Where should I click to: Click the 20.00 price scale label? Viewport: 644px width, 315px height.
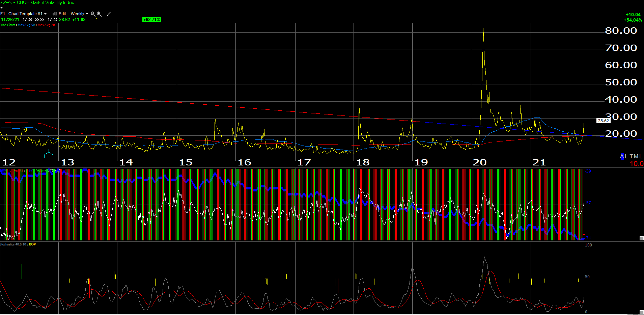tap(621, 134)
